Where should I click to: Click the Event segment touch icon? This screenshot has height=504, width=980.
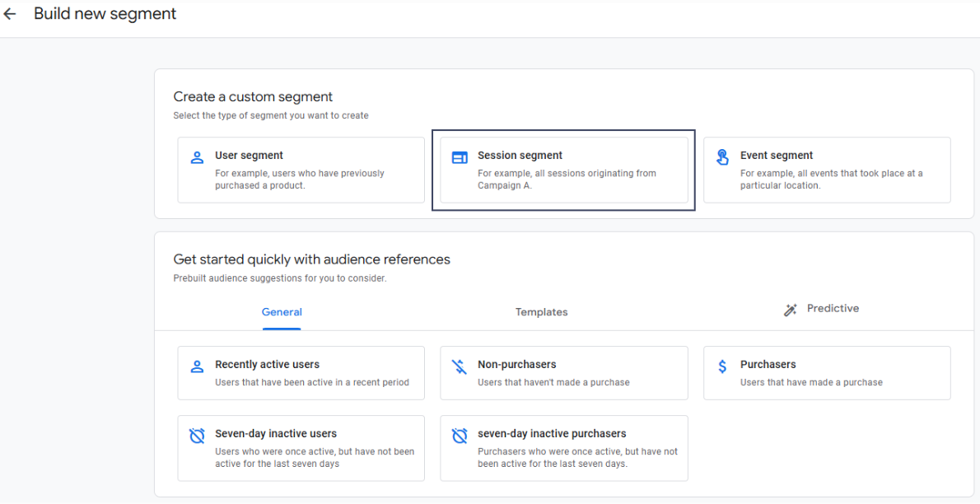click(722, 157)
